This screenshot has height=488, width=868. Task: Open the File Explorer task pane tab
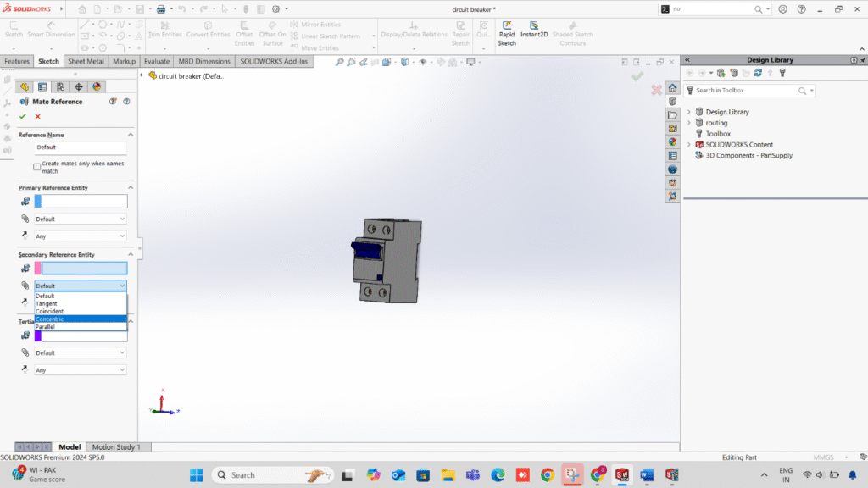(672, 114)
